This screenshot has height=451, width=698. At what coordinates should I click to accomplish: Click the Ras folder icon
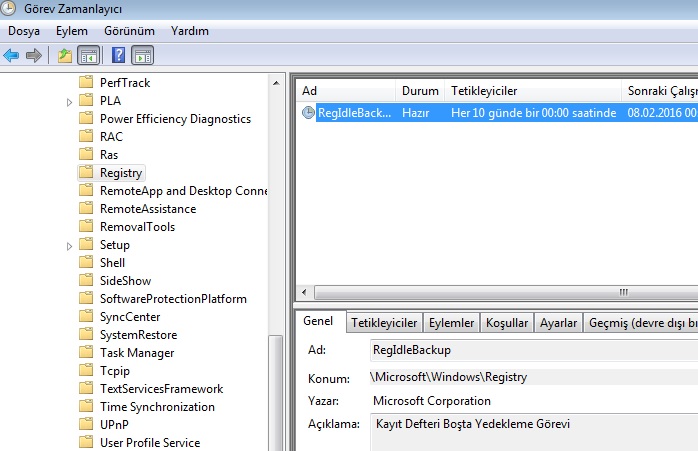click(86, 154)
